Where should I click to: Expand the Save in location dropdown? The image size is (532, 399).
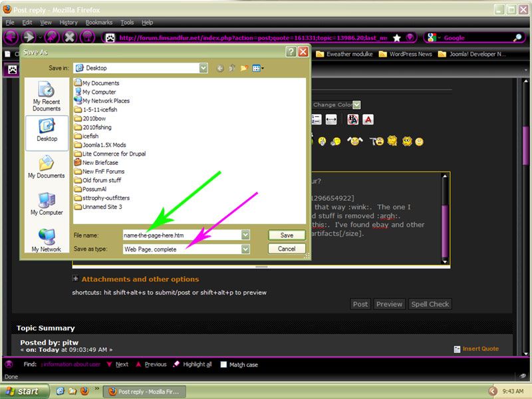pos(203,68)
